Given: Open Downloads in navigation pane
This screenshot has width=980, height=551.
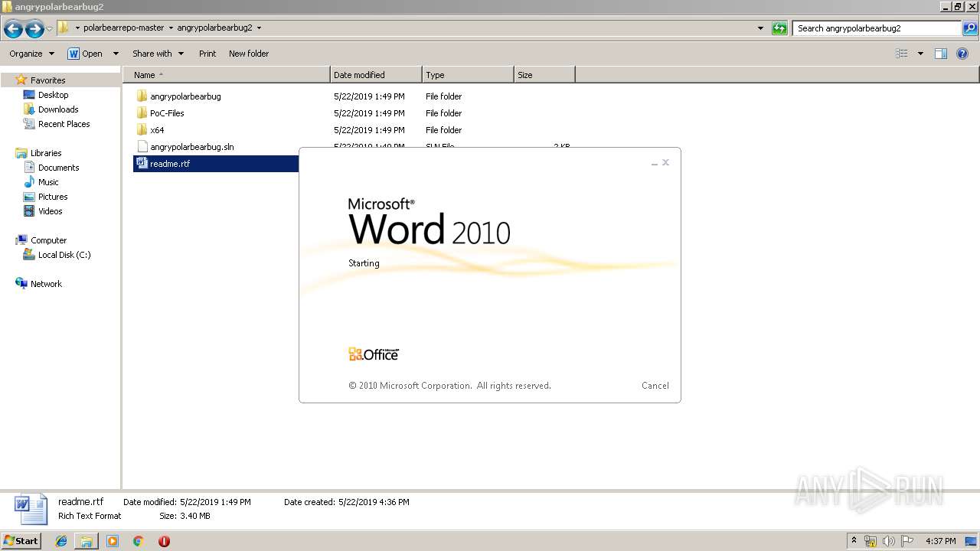Looking at the screenshot, I should 58,109.
